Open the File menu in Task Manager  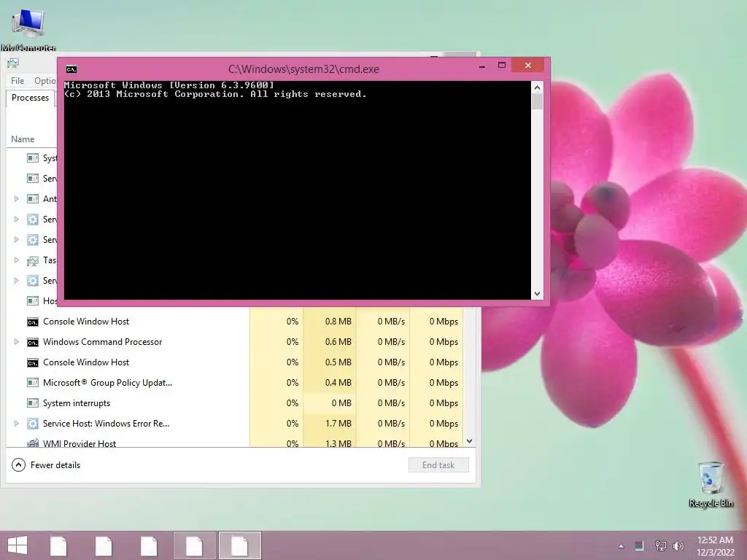[18, 80]
